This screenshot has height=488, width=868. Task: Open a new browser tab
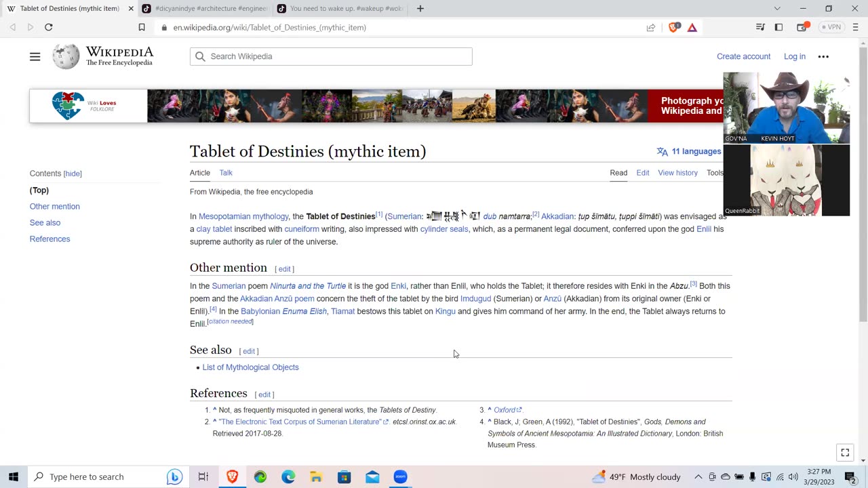coord(420,9)
